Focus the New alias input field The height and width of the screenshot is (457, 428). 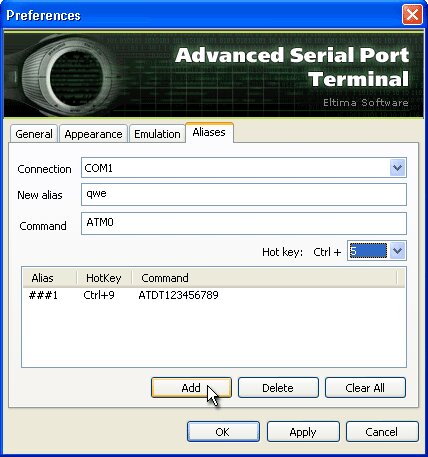244,194
